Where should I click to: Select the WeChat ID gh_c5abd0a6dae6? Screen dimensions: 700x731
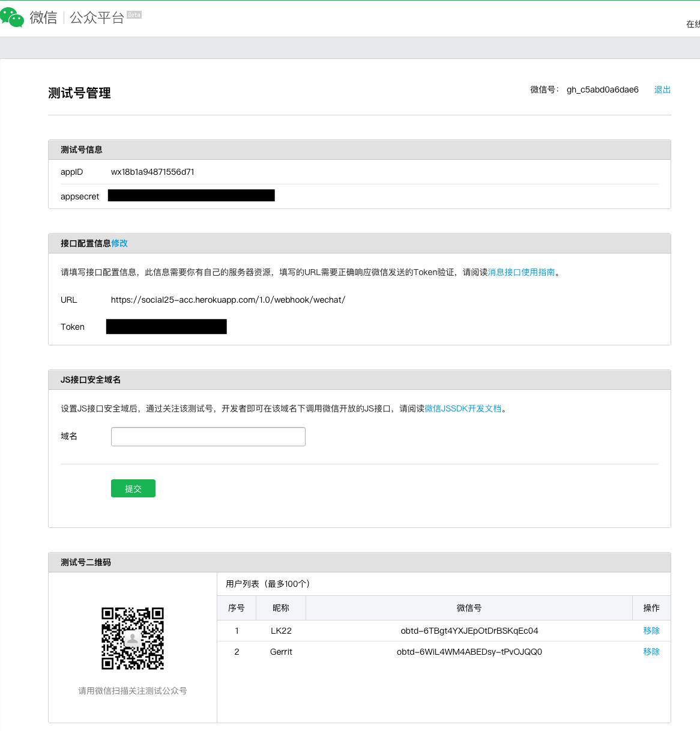click(602, 89)
